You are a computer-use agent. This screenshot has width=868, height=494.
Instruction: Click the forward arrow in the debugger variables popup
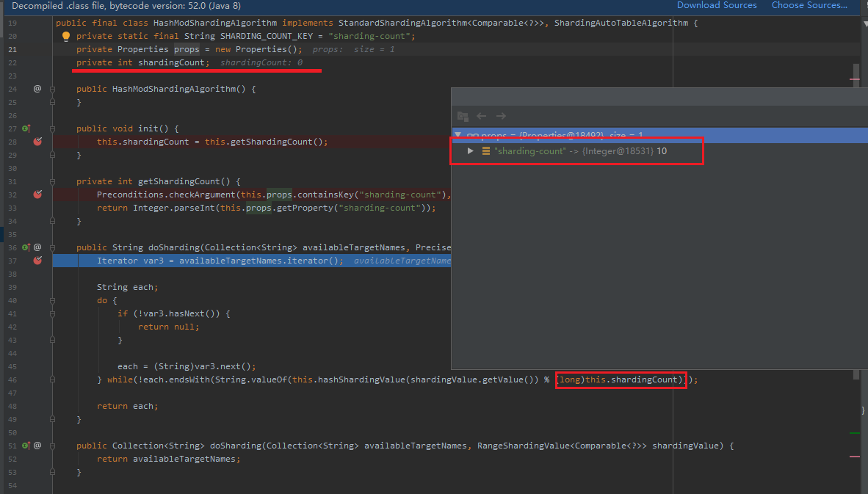click(502, 116)
